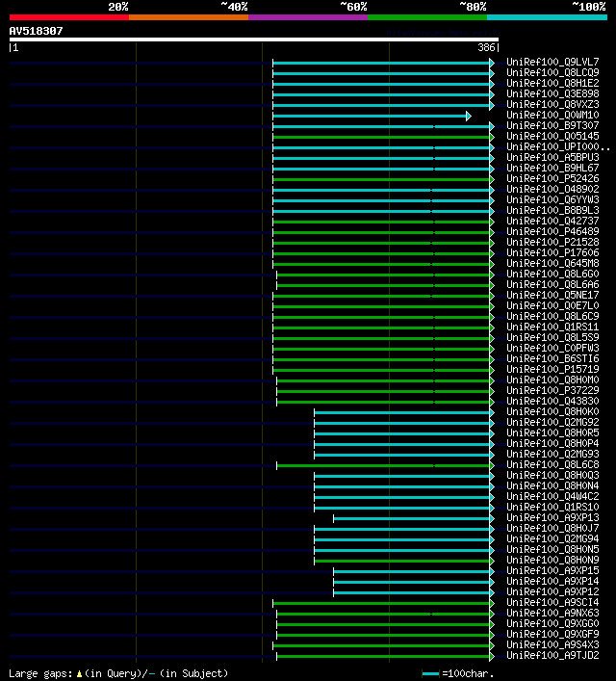
Task: Select label UniRef100_B9HL67
Action: [x=552, y=168]
